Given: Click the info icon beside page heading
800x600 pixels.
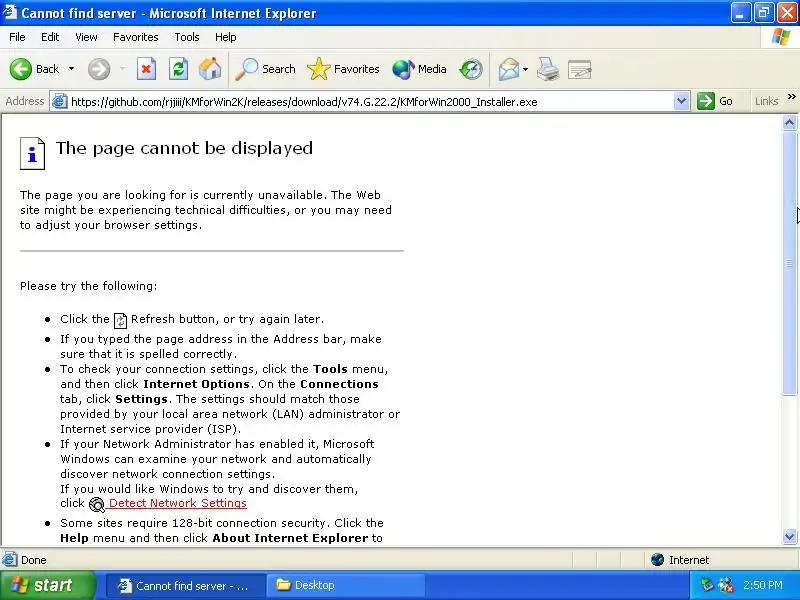Looking at the screenshot, I should point(32,153).
